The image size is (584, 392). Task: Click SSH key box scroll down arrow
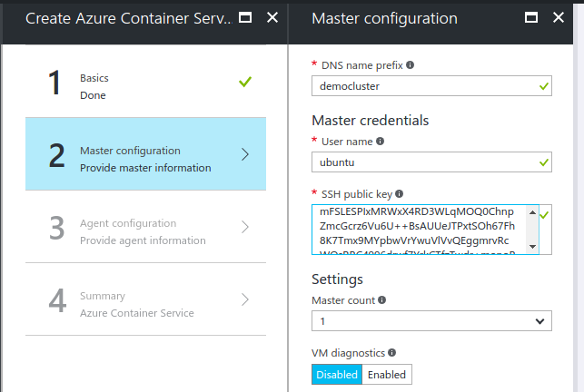pyautogui.click(x=532, y=247)
